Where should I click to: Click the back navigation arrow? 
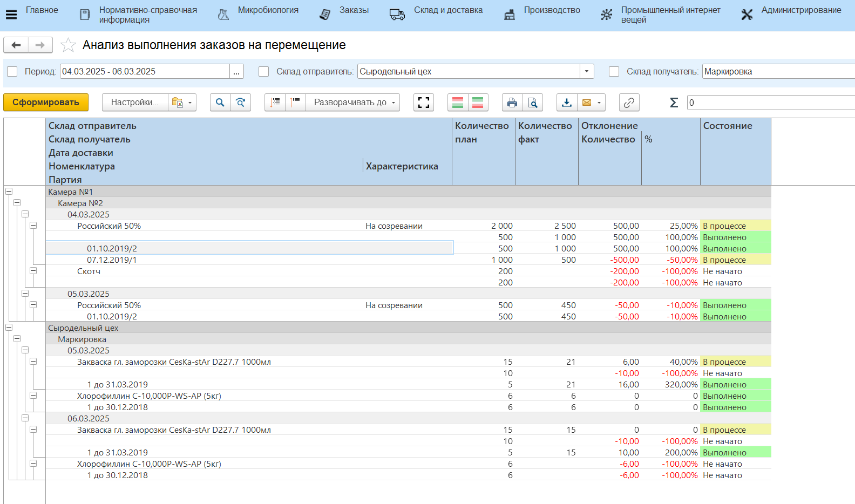pos(16,45)
